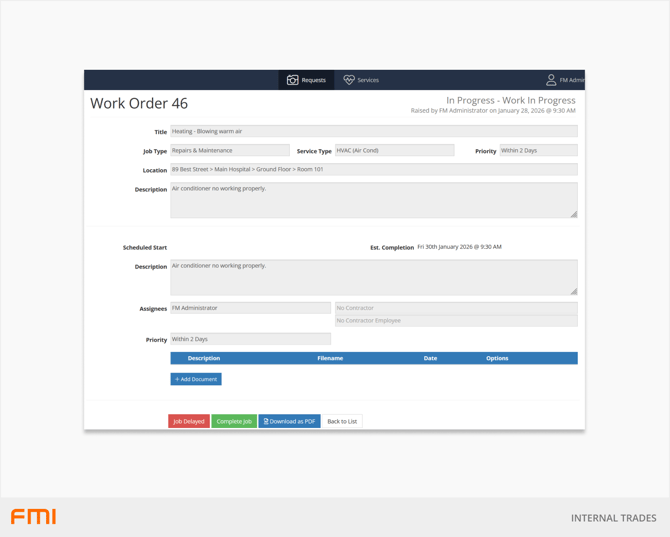Click the Options column header
This screenshot has width=670, height=537.
(x=497, y=358)
